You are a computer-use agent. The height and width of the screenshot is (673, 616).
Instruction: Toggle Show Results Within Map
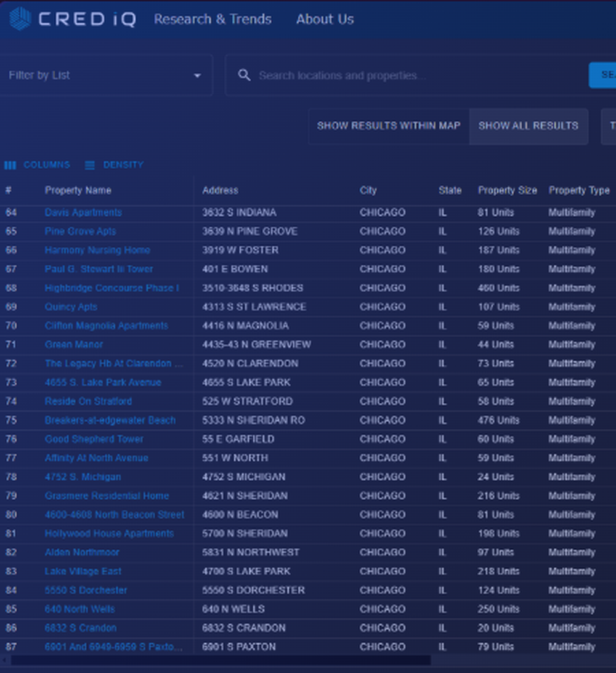(x=389, y=126)
